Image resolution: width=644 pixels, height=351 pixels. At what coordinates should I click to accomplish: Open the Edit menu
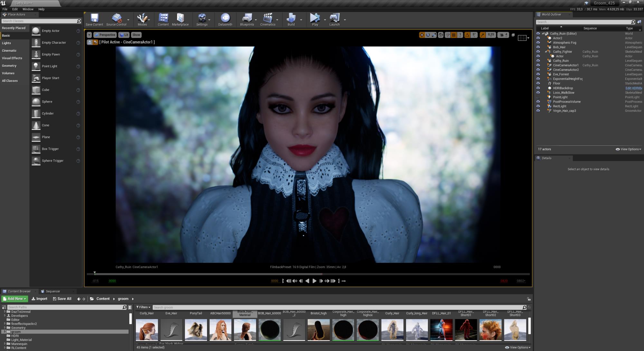(x=15, y=9)
